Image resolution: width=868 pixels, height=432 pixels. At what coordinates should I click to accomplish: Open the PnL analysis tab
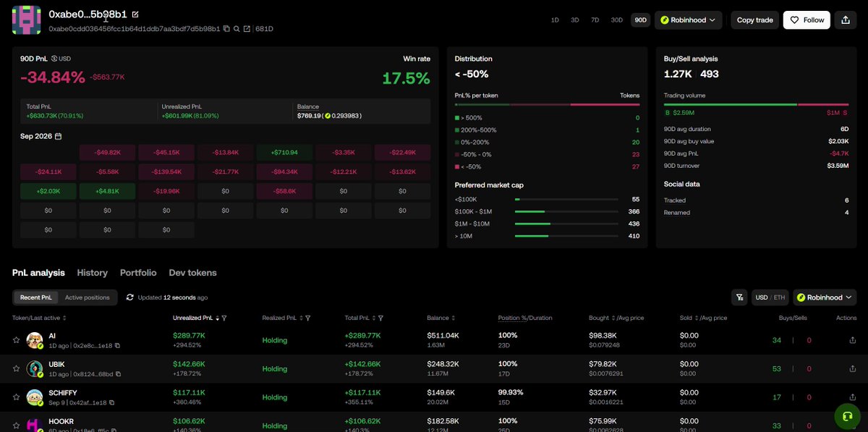[38, 273]
